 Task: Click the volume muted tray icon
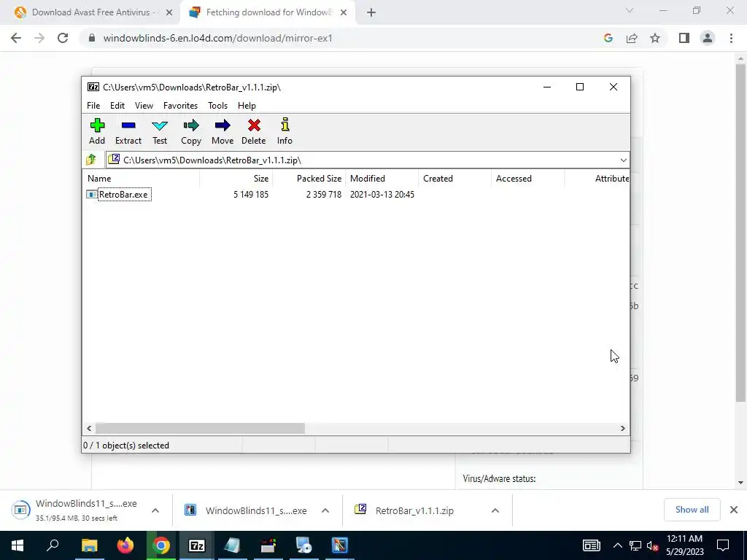(653, 545)
